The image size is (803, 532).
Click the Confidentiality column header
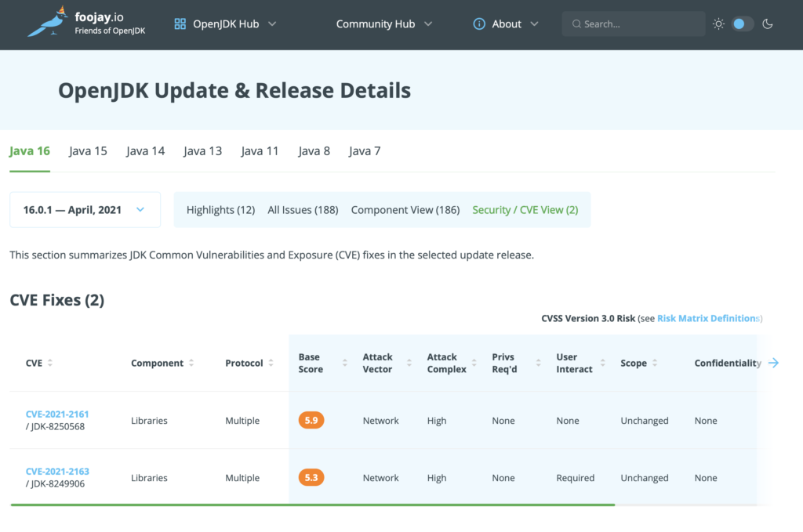click(x=728, y=363)
